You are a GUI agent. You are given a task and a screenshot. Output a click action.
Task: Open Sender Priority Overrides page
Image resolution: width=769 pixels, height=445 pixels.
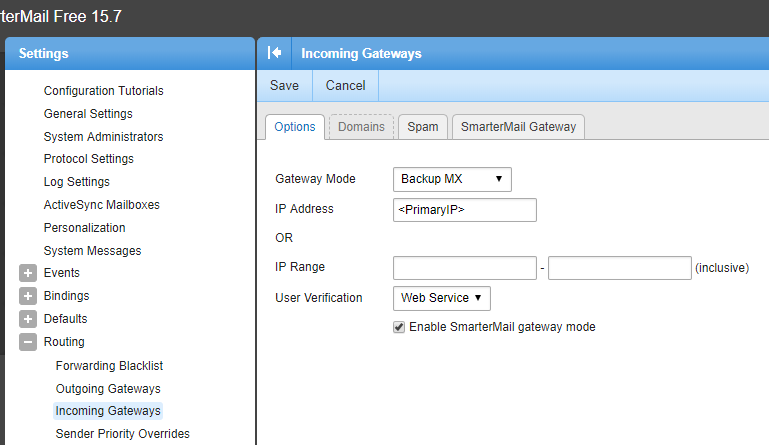(x=122, y=434)
